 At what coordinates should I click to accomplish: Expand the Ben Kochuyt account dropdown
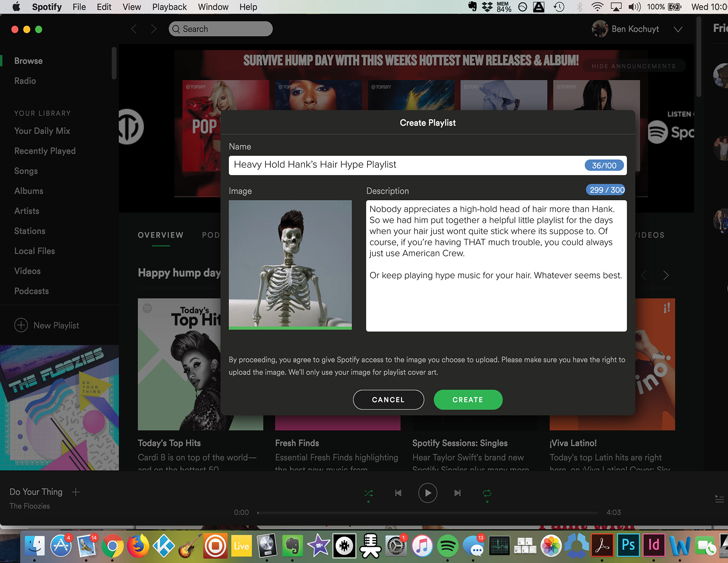click(678, 29)
